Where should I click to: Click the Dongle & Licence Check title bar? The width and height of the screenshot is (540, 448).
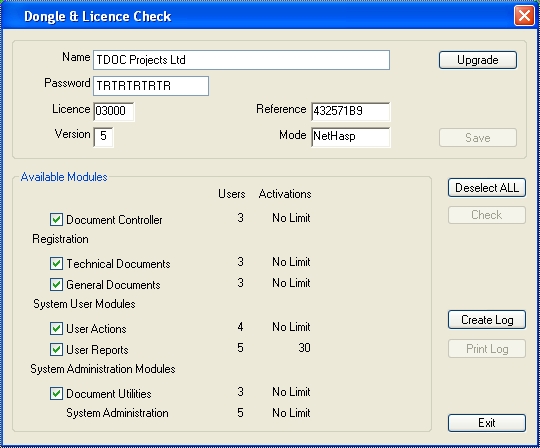257,16
